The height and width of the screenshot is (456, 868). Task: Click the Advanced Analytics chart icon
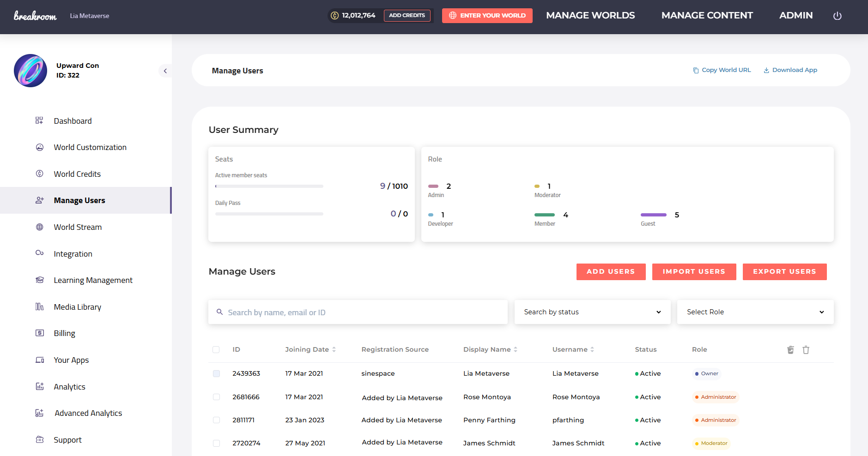point(40,413)
